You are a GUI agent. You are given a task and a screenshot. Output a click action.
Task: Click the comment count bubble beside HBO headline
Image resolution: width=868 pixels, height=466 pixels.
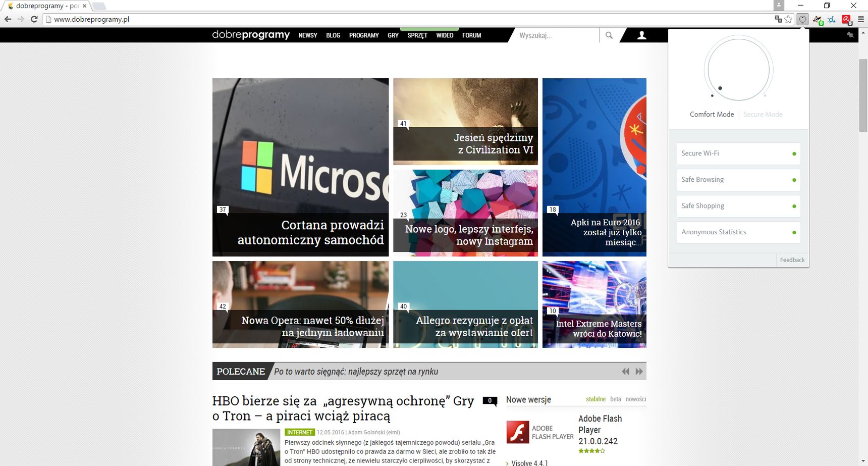pos(490,400)
